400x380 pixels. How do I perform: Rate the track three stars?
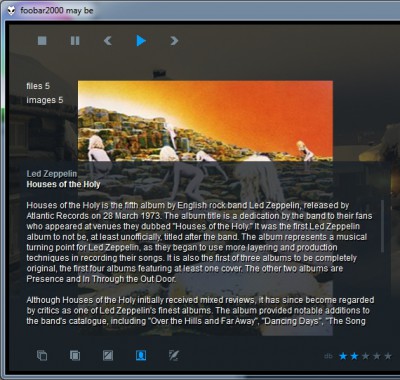tap(366, 356)
